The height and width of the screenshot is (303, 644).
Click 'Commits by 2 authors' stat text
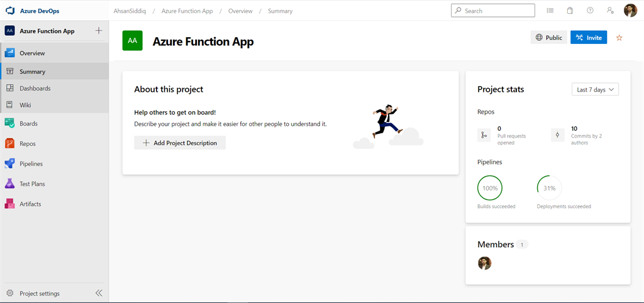[587, 139]
